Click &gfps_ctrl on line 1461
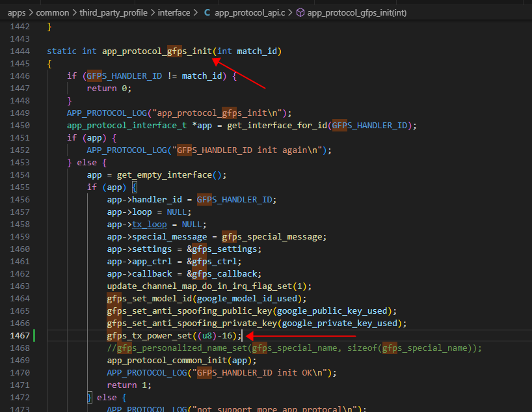532x412 pixels. (212, 262)
